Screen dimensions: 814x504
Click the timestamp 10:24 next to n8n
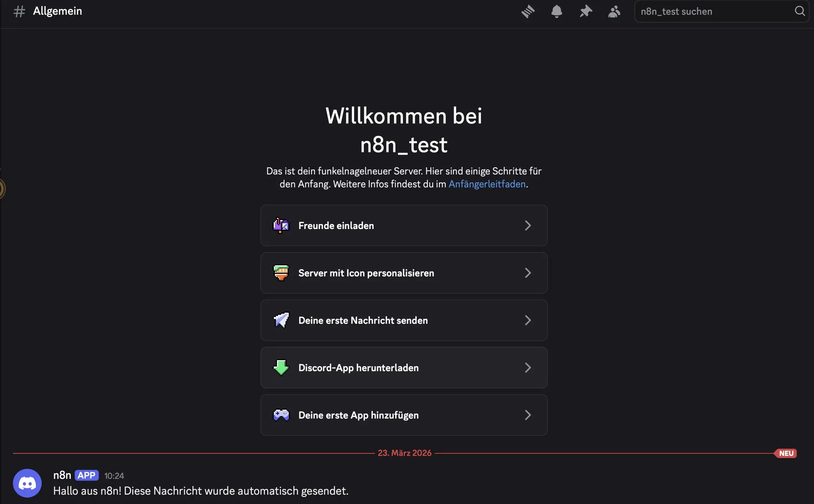tap(114, 476)
